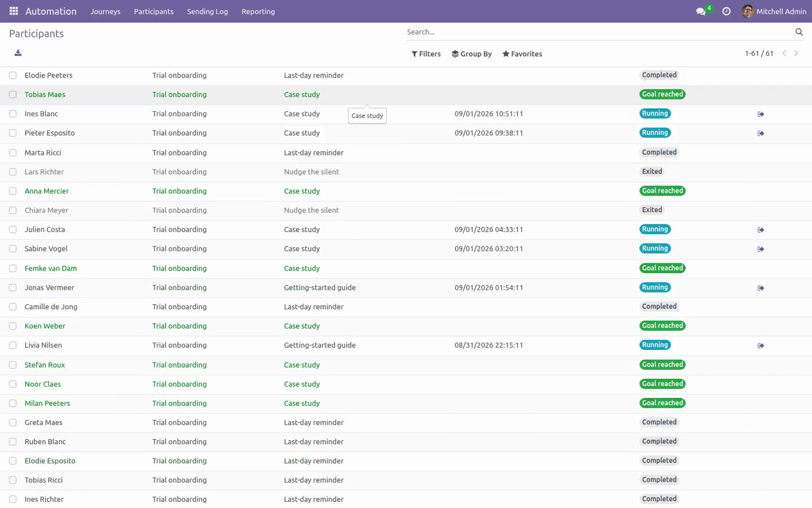
Task: Tick the Ines Blanc row checkbox
Action: [x=13, y=114]
